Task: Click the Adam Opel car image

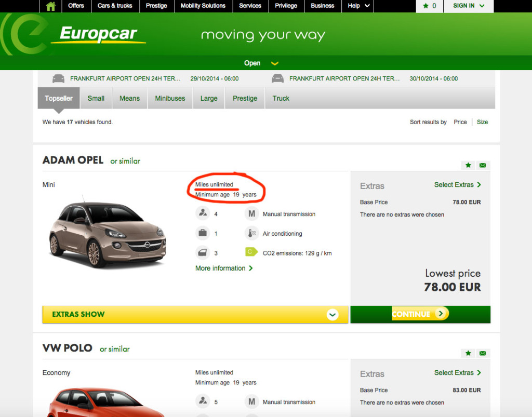Action: (x=108, y=231)
